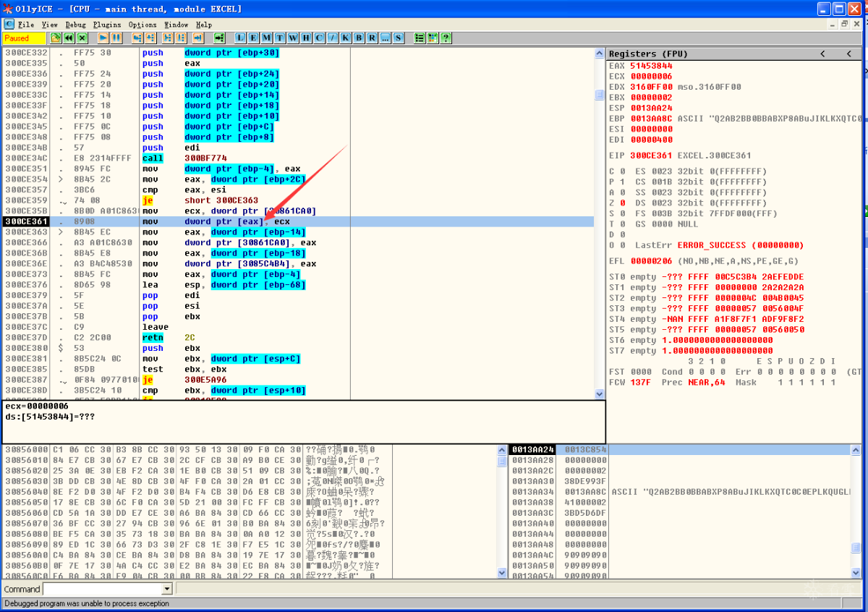Close the debugged program with X toolbar icon
The height and width of the screenshot is (612, 868).
[x=82, y=38]
